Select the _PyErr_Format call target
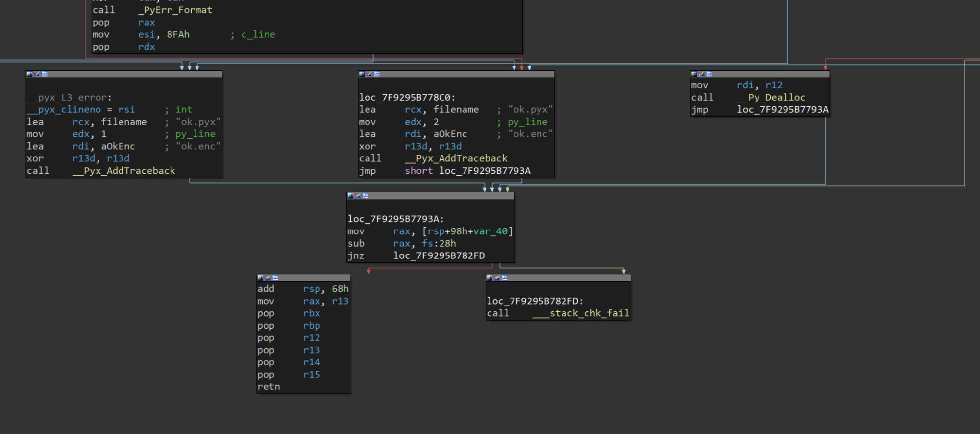 pos(175,10)
